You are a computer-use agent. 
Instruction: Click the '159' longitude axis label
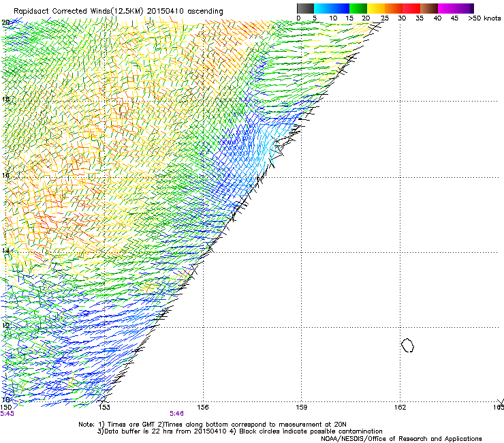[x=301, y=408]
